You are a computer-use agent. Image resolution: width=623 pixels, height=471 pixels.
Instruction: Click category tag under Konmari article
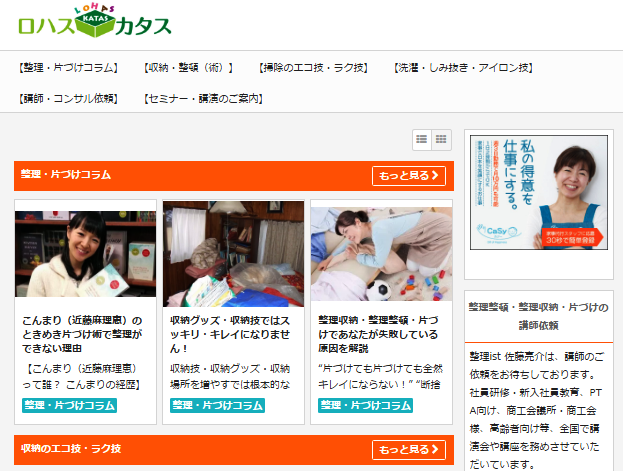tap(70, 405)
